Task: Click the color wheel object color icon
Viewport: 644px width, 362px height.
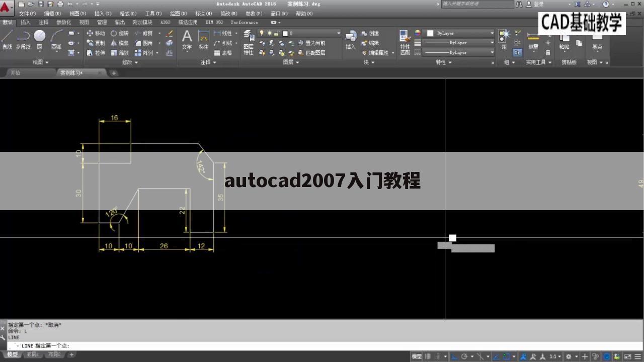Action: [x=418, y=33]
